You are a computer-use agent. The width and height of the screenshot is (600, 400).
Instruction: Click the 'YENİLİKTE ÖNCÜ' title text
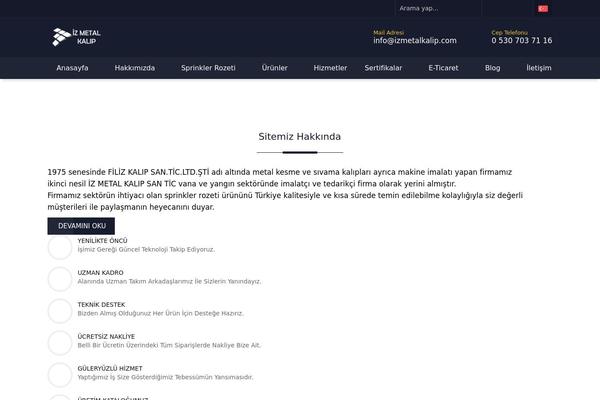click(x=103, y=241)
